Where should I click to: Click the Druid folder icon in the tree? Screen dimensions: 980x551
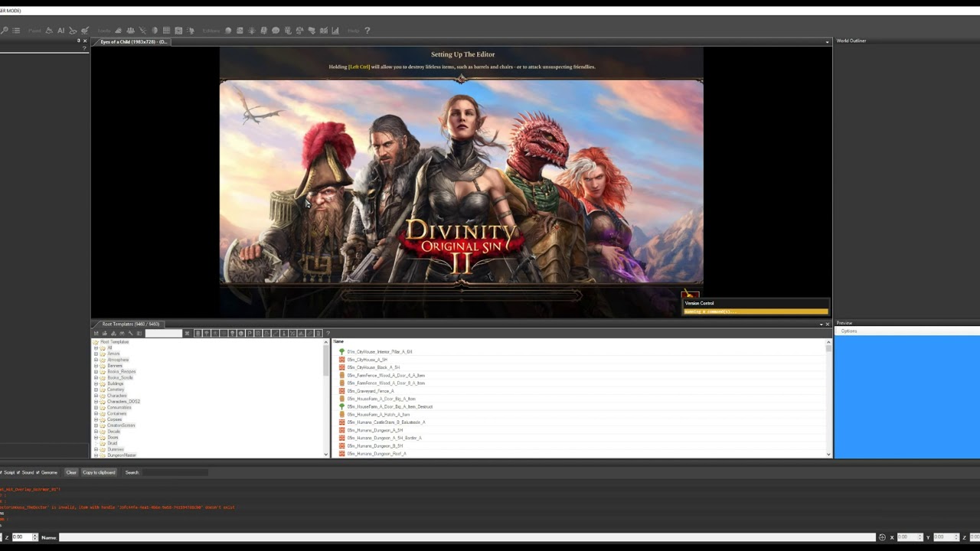(x=103, y=443)
